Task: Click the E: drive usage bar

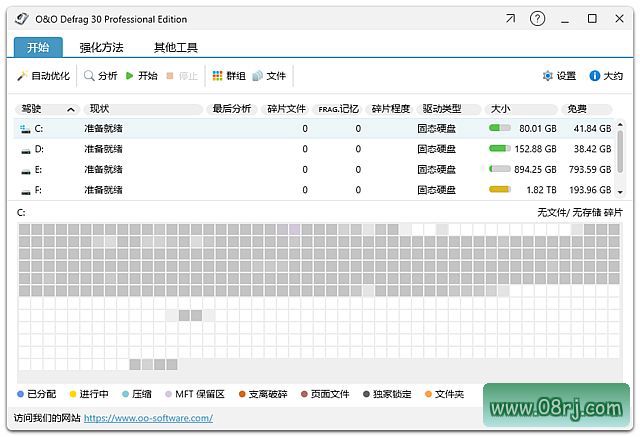Action: coord(500,169)
